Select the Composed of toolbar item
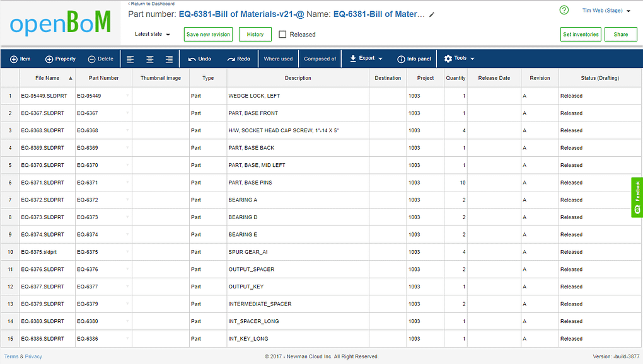643x364 pixels. (320, 59)
